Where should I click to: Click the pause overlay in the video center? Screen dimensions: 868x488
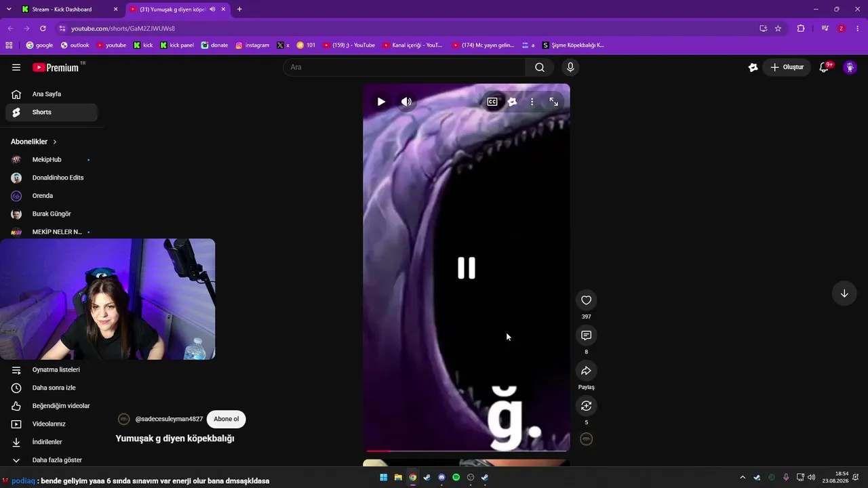[467, 268]
